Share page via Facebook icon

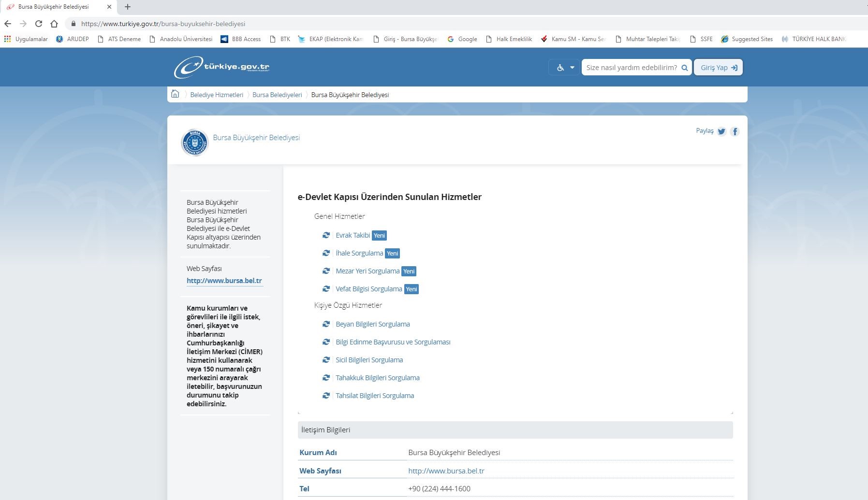point(735,131)
